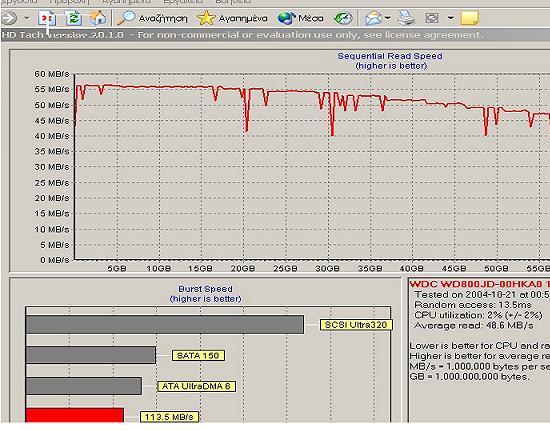The image size is (550, 430).
Task: Click the 60 MB/s axis label
Action: (52, 74)
